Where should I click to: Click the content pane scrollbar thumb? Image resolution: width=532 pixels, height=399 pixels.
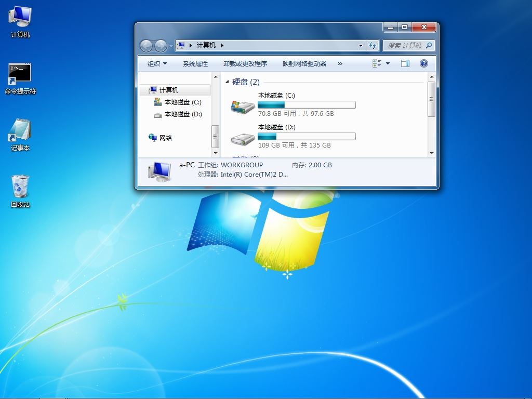pyautogui.click(x=431, y=99)
